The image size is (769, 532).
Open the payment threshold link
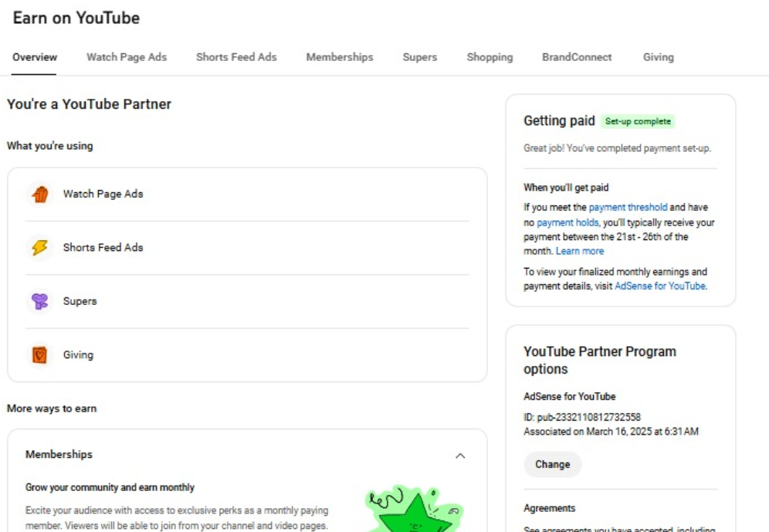pyautogui.click(x=628, y=207)
